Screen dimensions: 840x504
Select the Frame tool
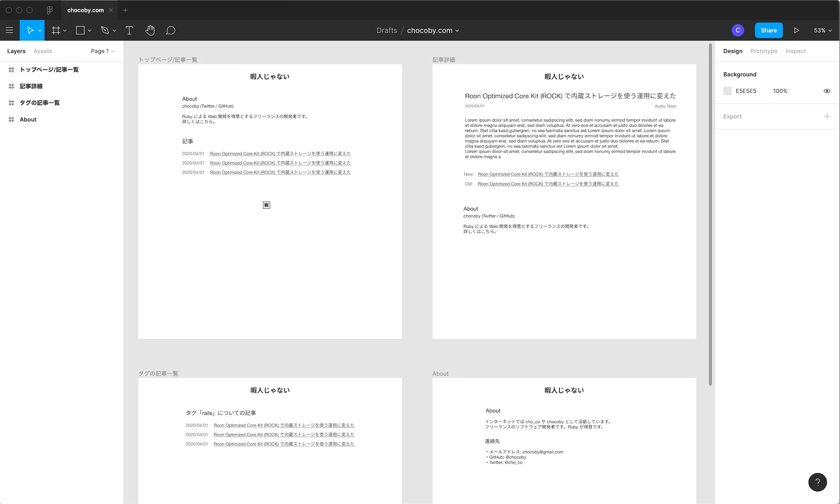[x=56, y=30]
